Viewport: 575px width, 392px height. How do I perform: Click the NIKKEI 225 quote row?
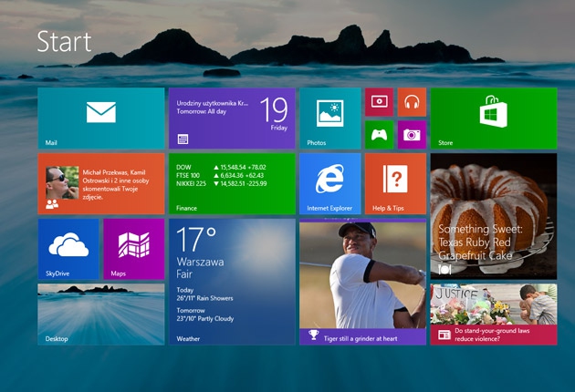coord(222,183)
